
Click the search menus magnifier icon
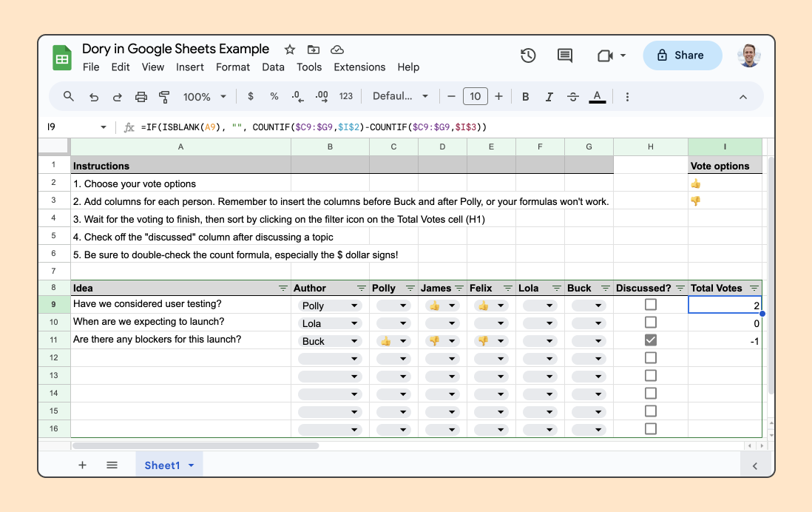click(68, 96)
